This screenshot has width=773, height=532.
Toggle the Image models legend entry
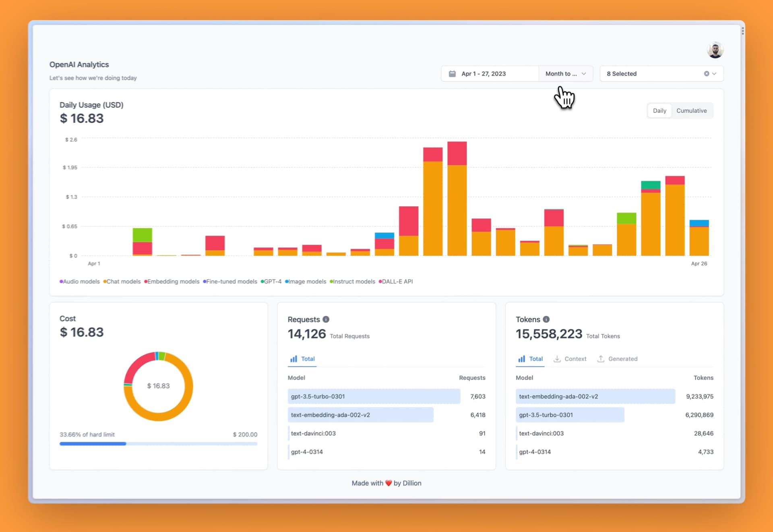[x=306, y=282]
